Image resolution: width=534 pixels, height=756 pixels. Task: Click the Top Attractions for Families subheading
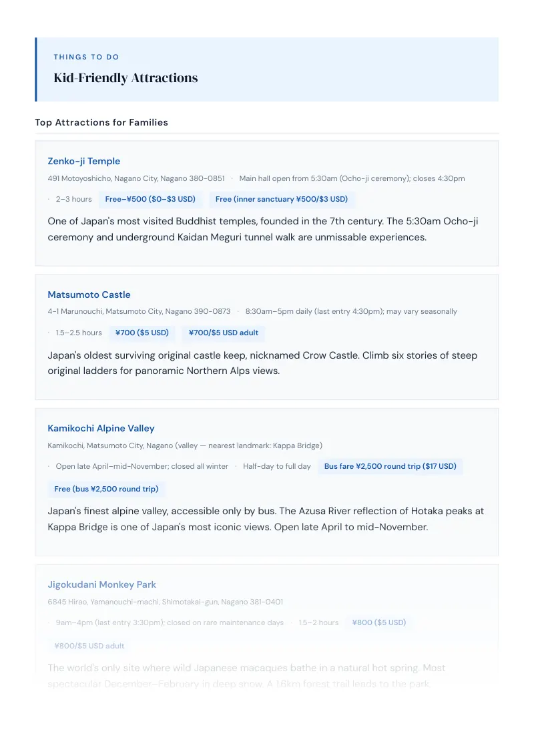tap(101, 122)
